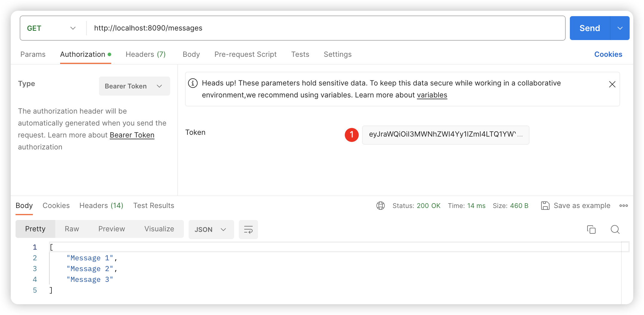Toggle line wrap icon in response toolbar

click(248, 230)
